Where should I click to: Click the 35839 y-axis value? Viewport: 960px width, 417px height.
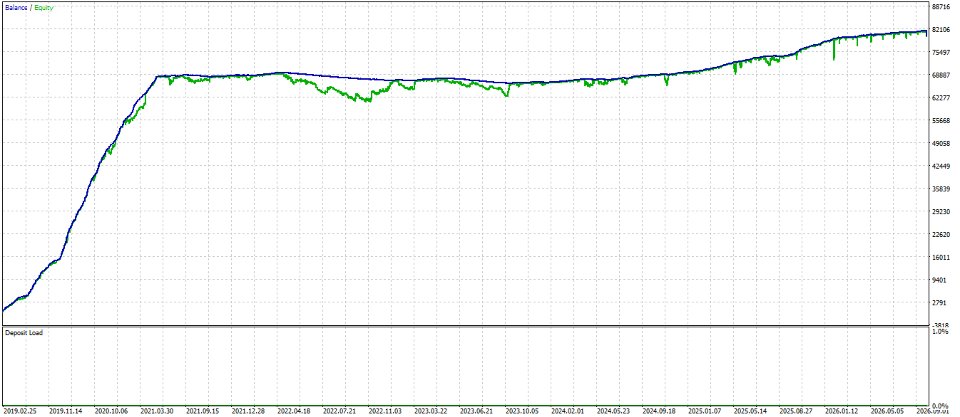(x=940, y=189)
